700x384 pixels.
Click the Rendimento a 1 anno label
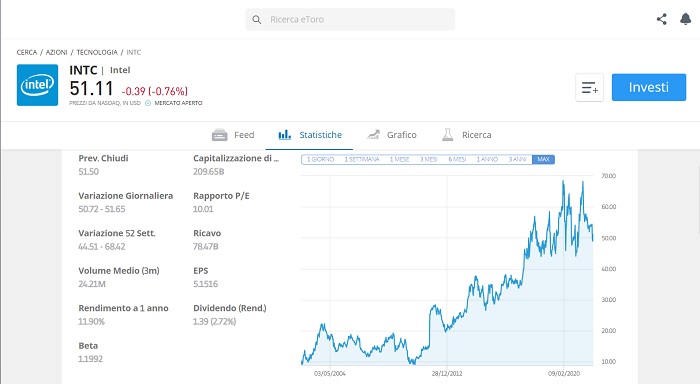coord(123,308)
